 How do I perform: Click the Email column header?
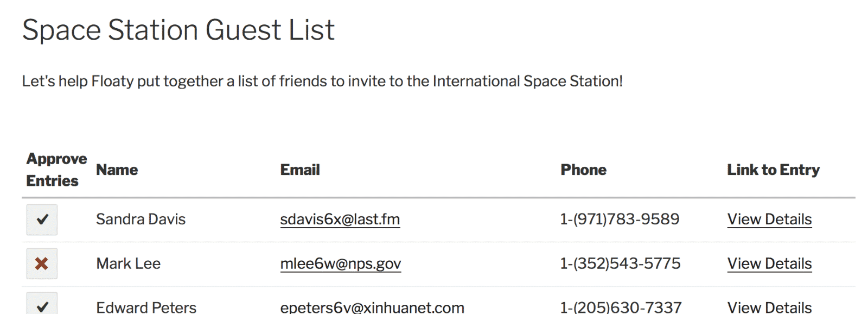(300, 169)
